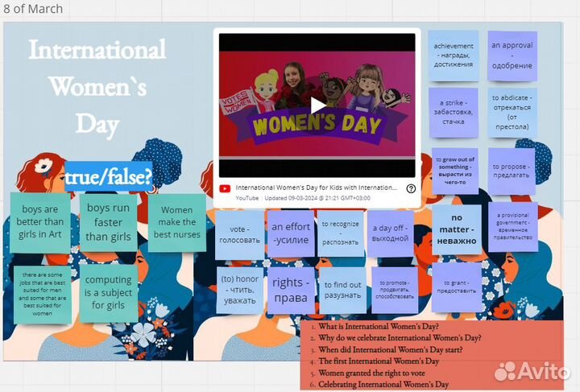Screen dimensions: 580x392
Task: Select the 'boys are better than girls in Art' note
Action: point(40,221)
